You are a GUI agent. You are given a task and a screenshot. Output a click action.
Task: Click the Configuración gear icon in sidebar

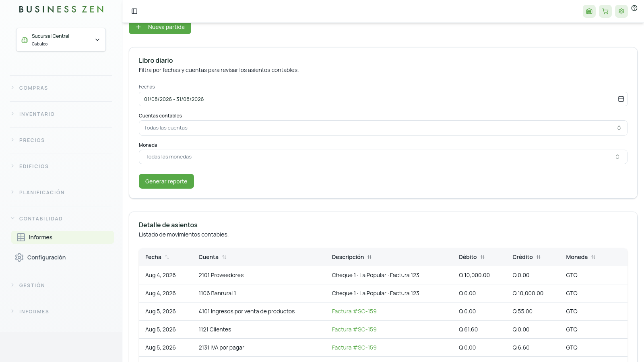[19, 257]
